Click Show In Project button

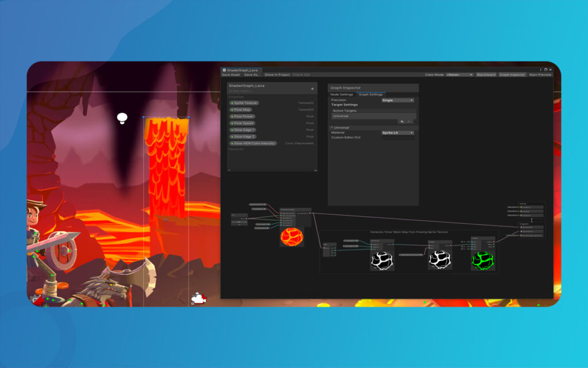(x=277, y=75)
